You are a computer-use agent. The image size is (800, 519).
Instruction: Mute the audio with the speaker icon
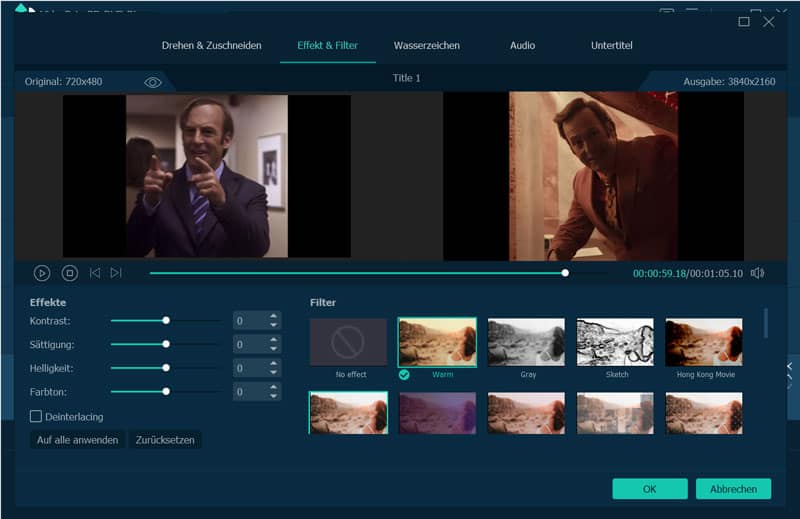758,273
